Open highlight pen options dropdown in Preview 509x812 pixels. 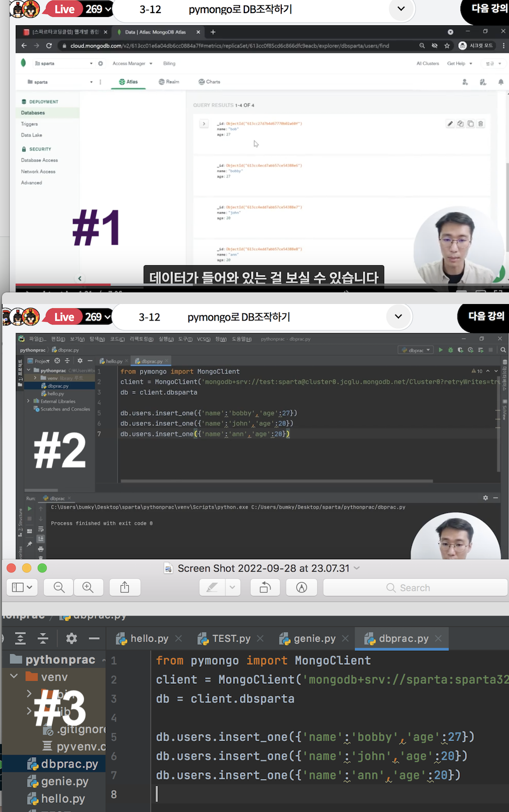[x=233, y=587]
